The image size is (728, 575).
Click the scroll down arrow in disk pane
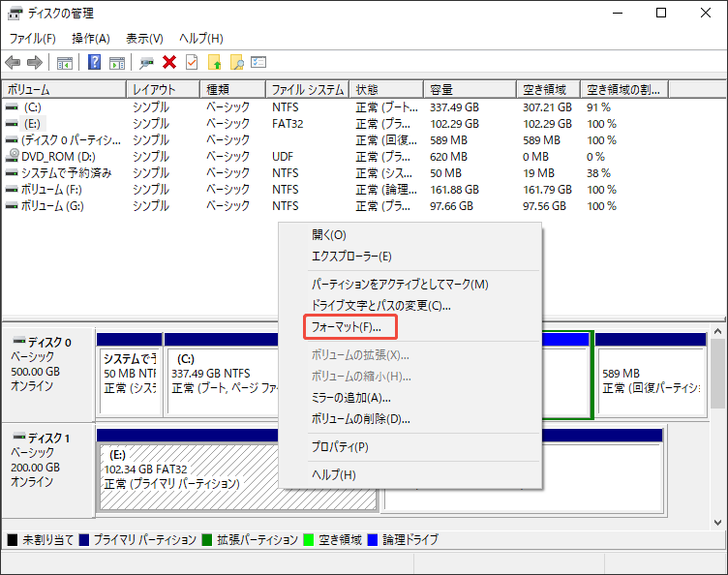717,522
